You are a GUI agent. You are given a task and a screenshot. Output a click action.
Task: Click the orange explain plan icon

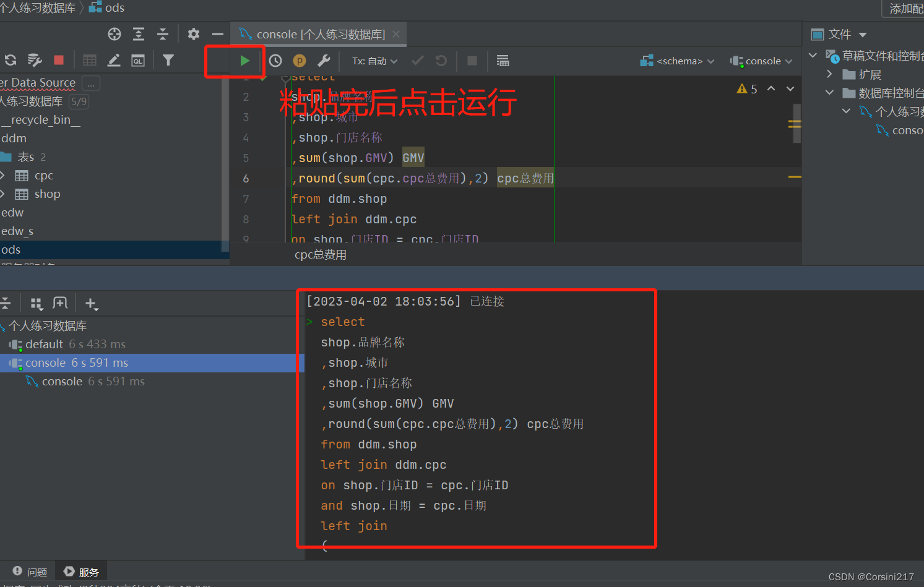pos(300,61)
